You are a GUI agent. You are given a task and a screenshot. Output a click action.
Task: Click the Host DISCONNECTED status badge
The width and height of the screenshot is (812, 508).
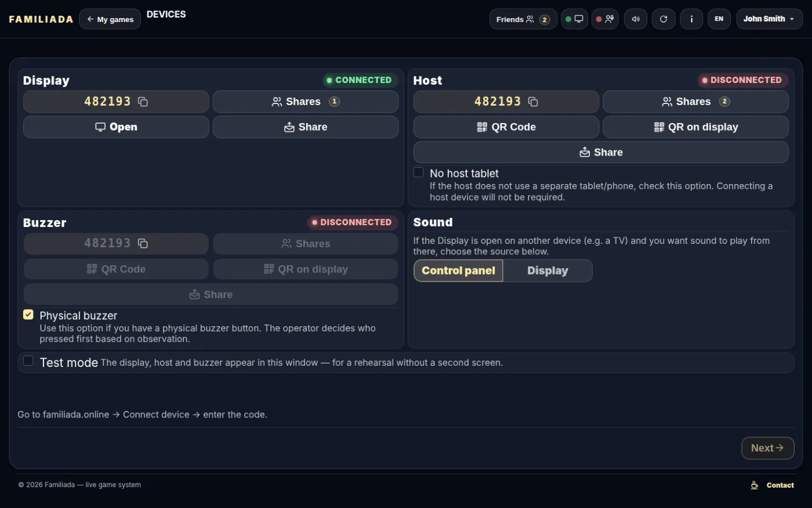point(742,80)
